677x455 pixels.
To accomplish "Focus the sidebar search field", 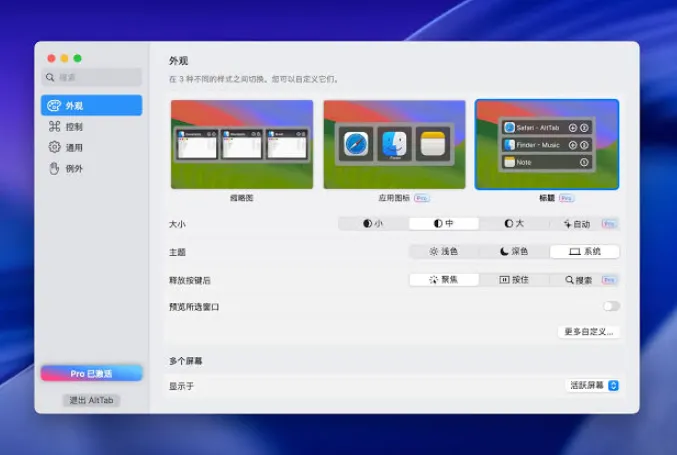I will (x=92, y=77).
